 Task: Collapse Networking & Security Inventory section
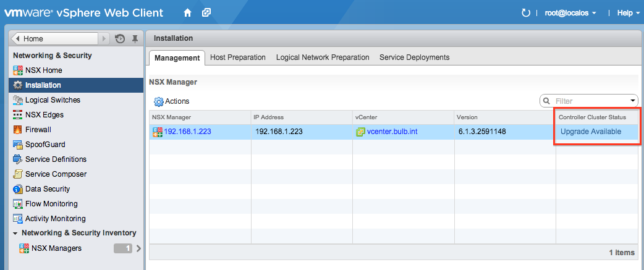(15, 233)
